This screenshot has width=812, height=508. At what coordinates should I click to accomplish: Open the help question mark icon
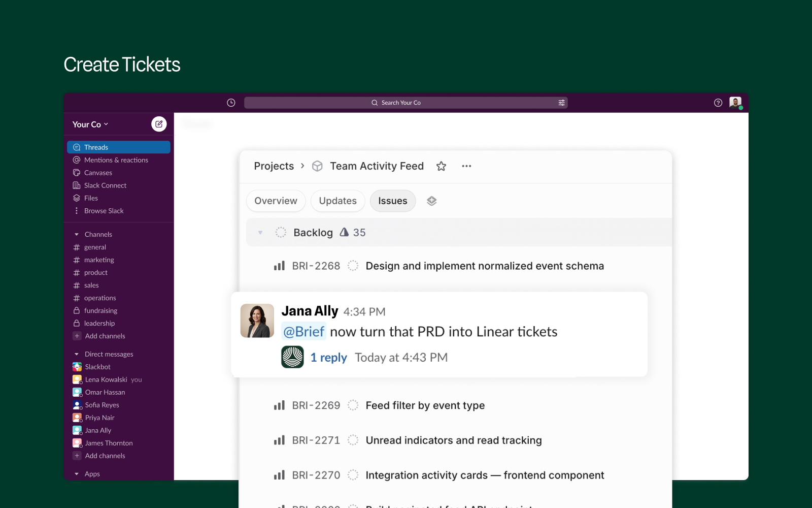(718, 103)
